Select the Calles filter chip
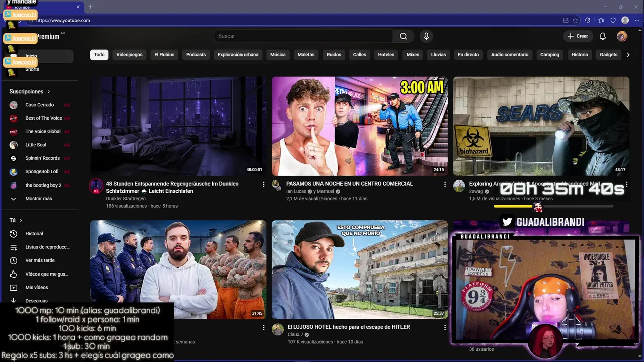Image resolution: width=644 pixels, height=362 pixels. click(x=360, y=55)
